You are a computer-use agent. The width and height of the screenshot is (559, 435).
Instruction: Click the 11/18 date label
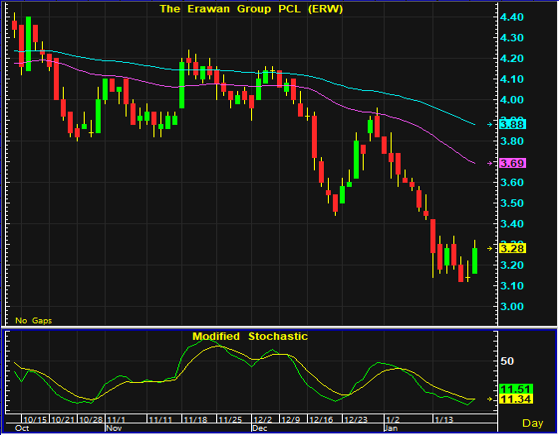pos(195,419)
